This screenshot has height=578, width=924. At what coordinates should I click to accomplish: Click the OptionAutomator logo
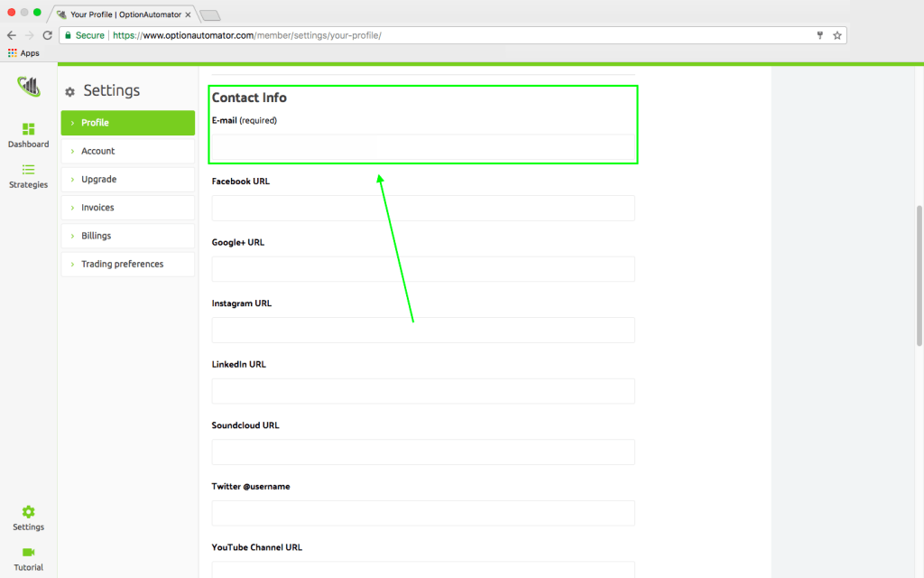click(28, 87)
